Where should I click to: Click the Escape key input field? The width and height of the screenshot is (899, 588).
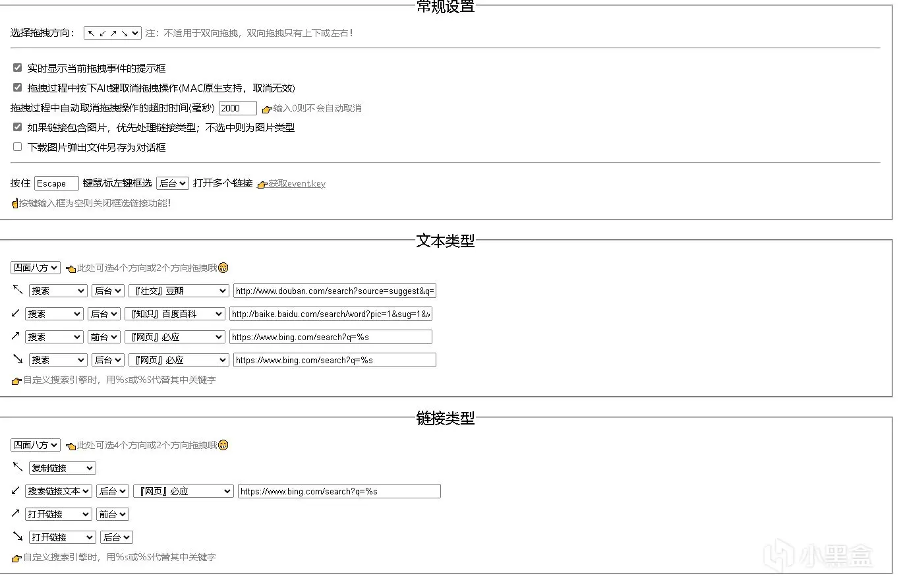click(x=57, y=183)
